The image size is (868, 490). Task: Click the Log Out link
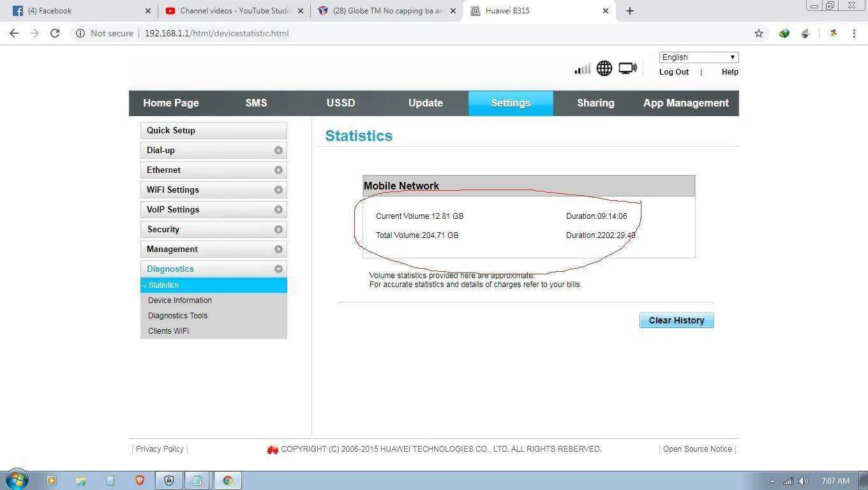tap(674, 72)
